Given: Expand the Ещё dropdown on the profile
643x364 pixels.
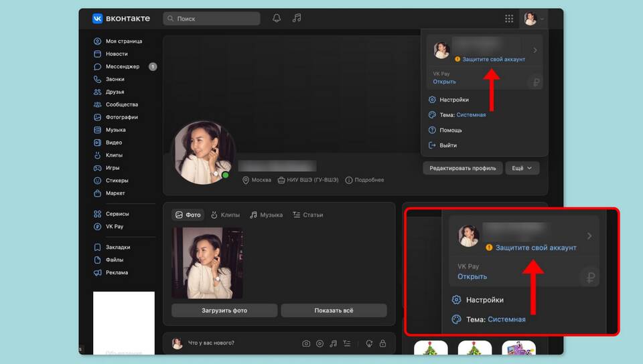Looking at the screenshot, I should tap(522, 168).
